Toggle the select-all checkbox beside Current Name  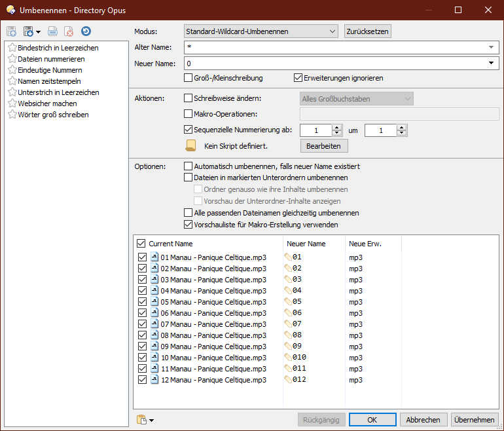141,244
